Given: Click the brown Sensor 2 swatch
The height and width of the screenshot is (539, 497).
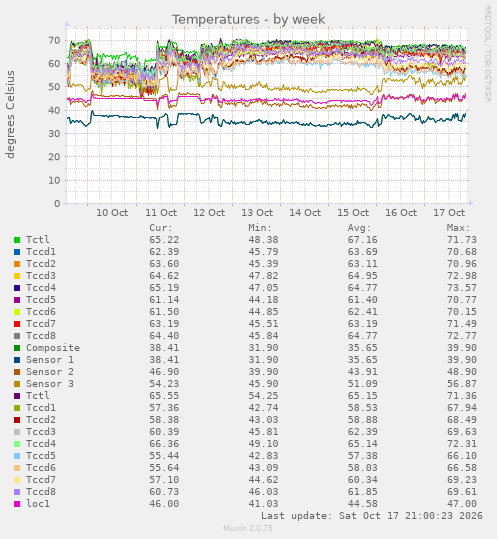Looking at the screenshot, I should (x=17, y=372).
